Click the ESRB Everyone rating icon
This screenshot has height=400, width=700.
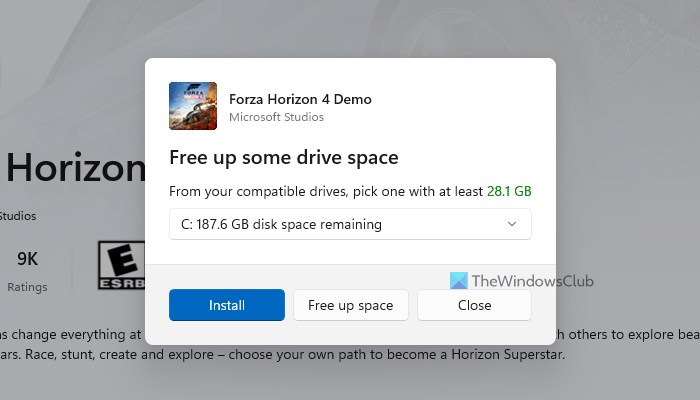pyautogui.click(x=120, y=264)
